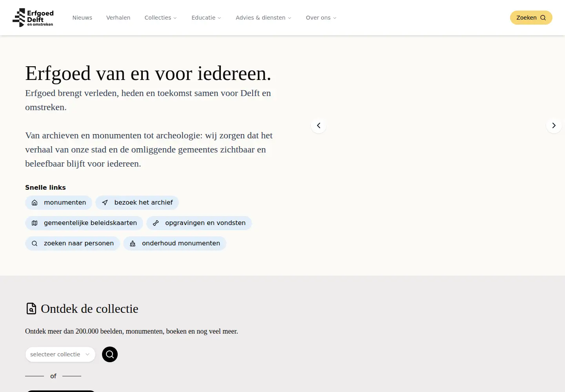Expand the Collecties menu
Viewport: 565px width, 392px height.
[x=160, y=18]
